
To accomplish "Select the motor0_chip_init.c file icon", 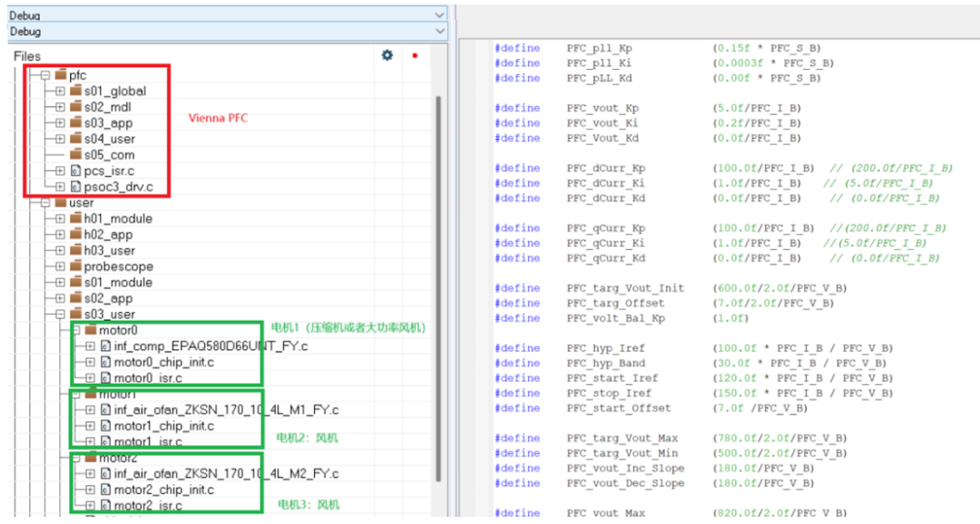I will [105, 363].
